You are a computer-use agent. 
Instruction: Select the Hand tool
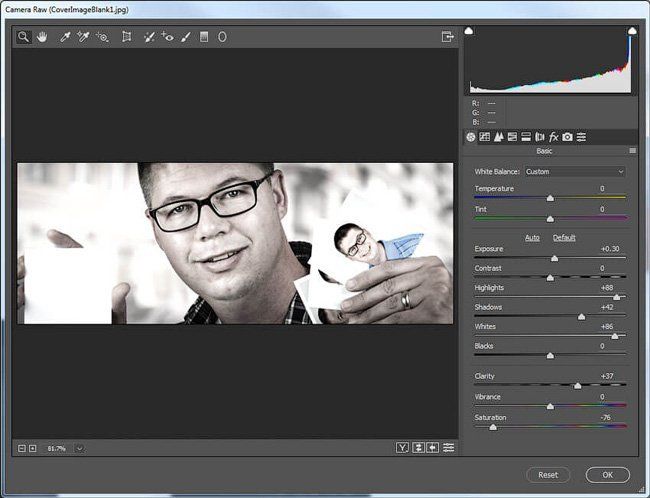42,37
